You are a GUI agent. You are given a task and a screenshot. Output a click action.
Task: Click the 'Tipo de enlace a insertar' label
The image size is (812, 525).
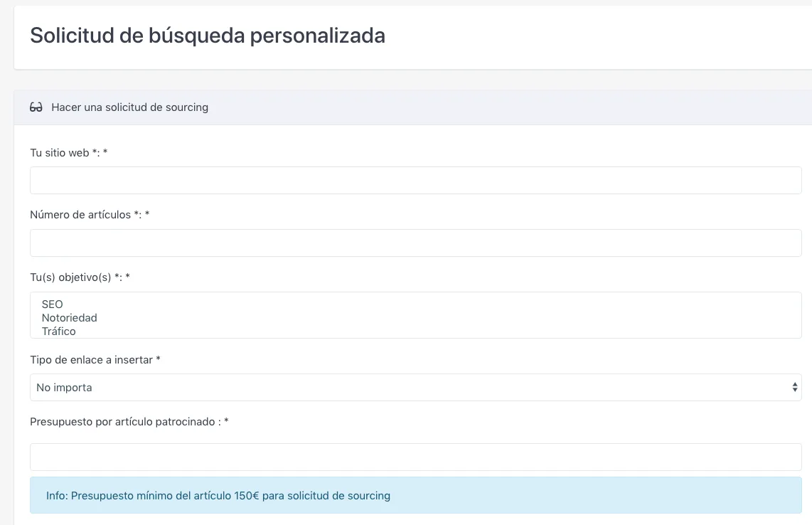[x=91, y=360]
